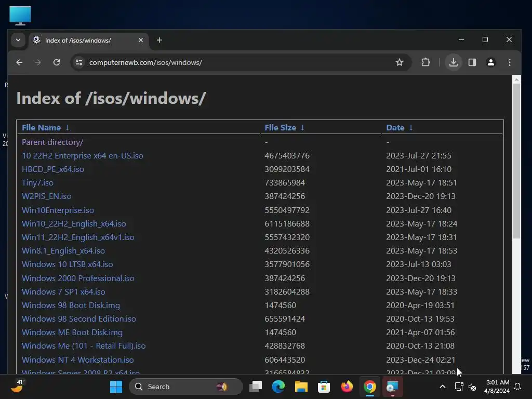Image resolution: width=532 pixels, height=399 pixels.
Task: Click Win10_22H2_English_x64.iso
Action: 74,224
